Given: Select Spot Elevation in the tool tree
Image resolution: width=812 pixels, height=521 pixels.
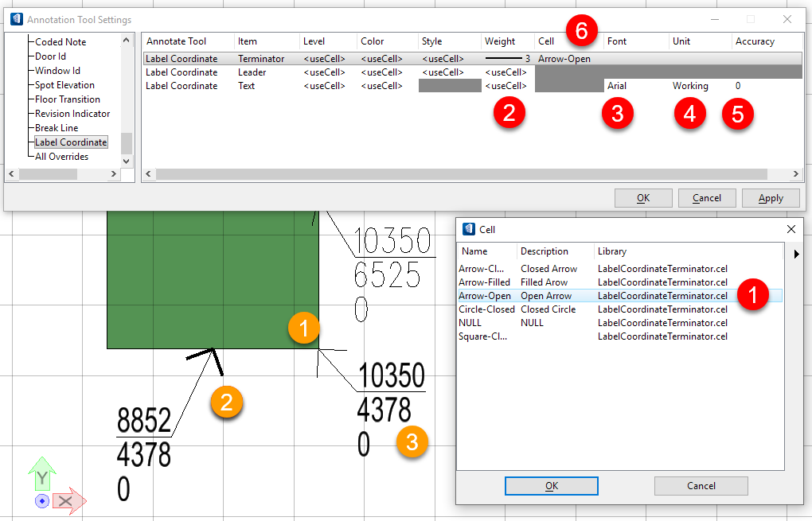Looking at the screenshot, I should [64, 85].
